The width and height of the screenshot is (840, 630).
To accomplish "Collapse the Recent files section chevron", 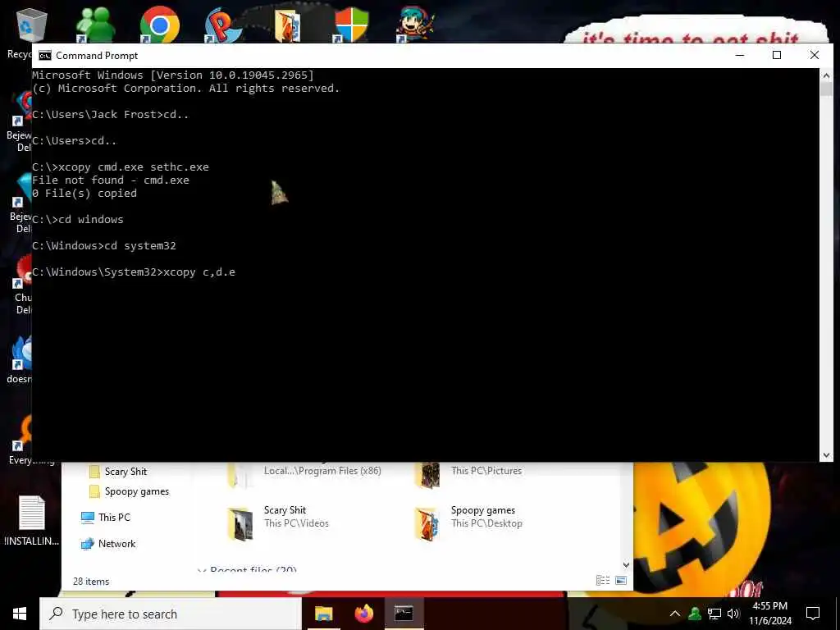I will 202,570.
